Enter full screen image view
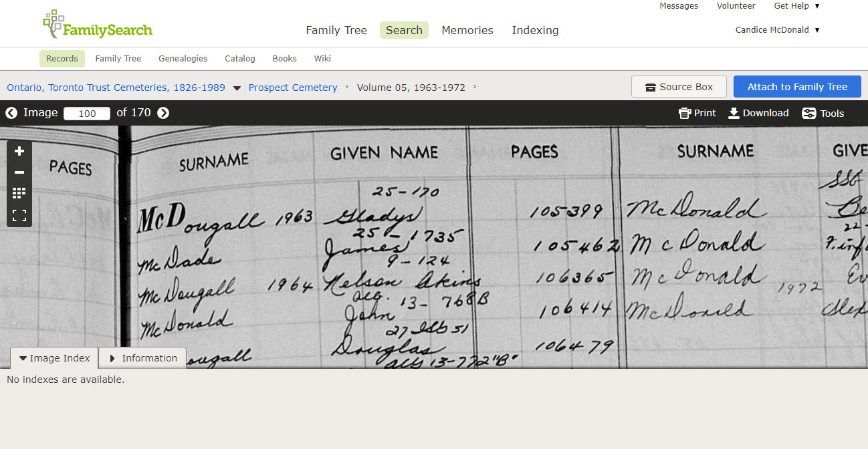This screenshot has height=449, width=868. pyautogui.click(x=19, y=215)
